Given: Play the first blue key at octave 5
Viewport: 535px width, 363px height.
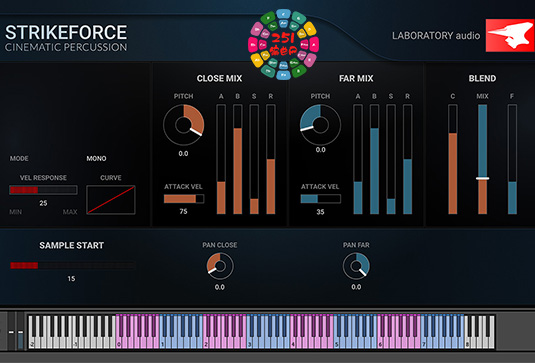Looking at the screenshot, I should pos(336,342).
